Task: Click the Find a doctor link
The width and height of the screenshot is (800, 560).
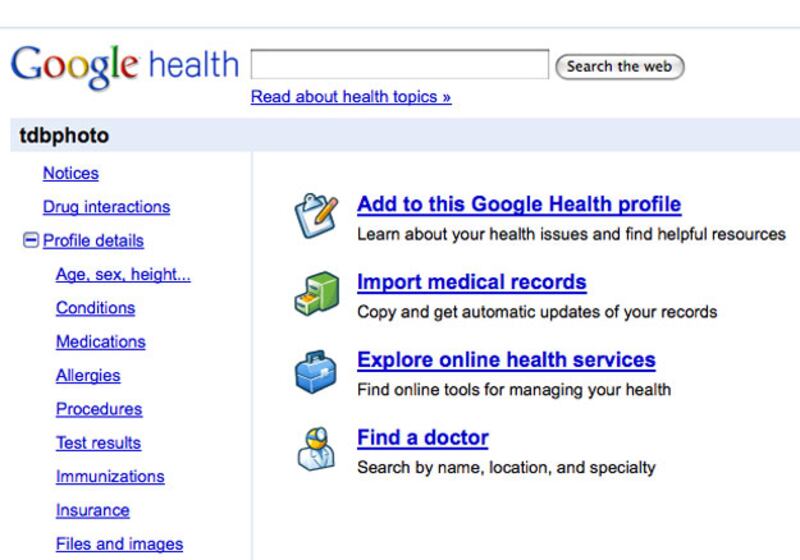Action: [422, 438]
